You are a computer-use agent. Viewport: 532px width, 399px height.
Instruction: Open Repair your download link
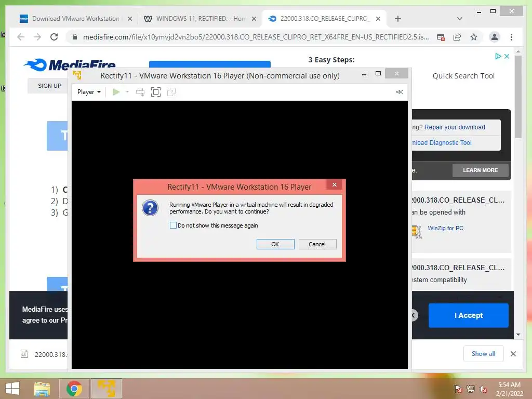point(455,127)
